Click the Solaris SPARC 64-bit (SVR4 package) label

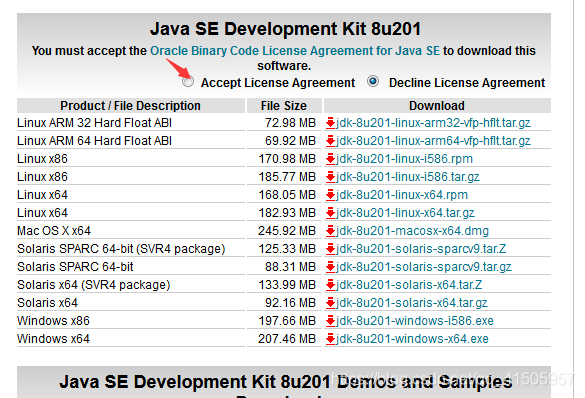point(121,249)
